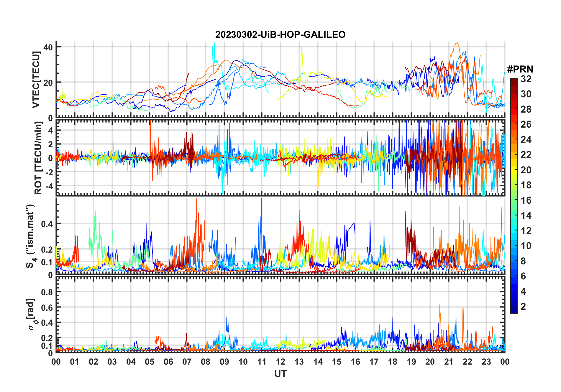Click the VTEC[TECU] y-axis label
Screen dimensions: 561x392
pos(36,80)
